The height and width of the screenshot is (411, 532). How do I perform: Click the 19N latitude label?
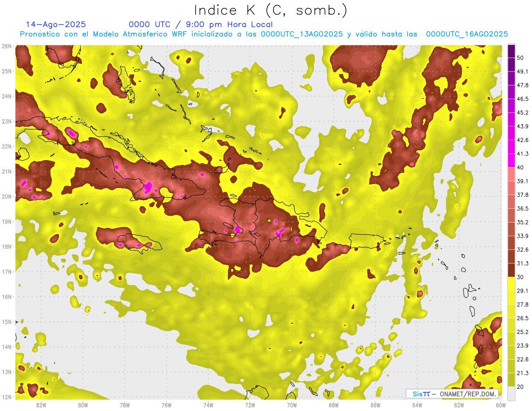tap(7, 221)
